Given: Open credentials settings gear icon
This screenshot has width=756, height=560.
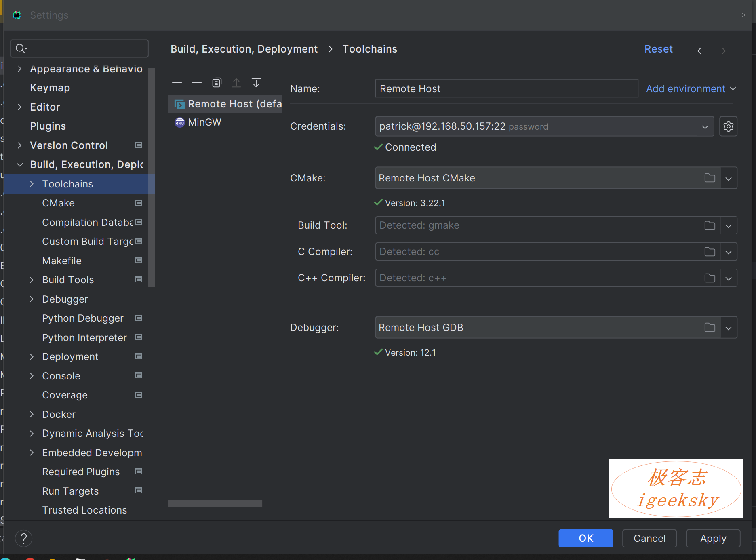Looking at the screenshot, I should point(728,126).
